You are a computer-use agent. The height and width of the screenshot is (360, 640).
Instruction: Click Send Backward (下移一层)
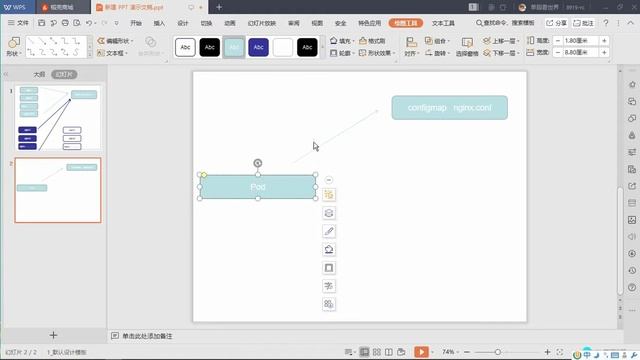501,53
